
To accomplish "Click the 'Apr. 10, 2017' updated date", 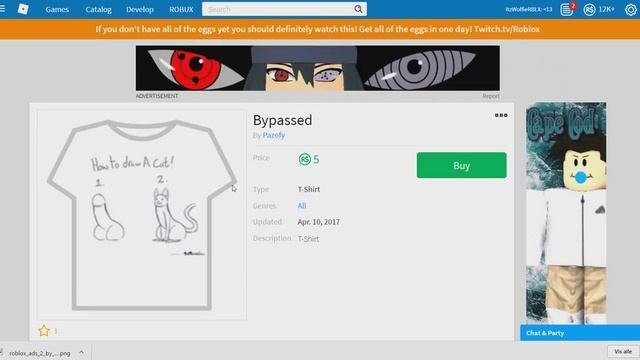I will point(318,222).
